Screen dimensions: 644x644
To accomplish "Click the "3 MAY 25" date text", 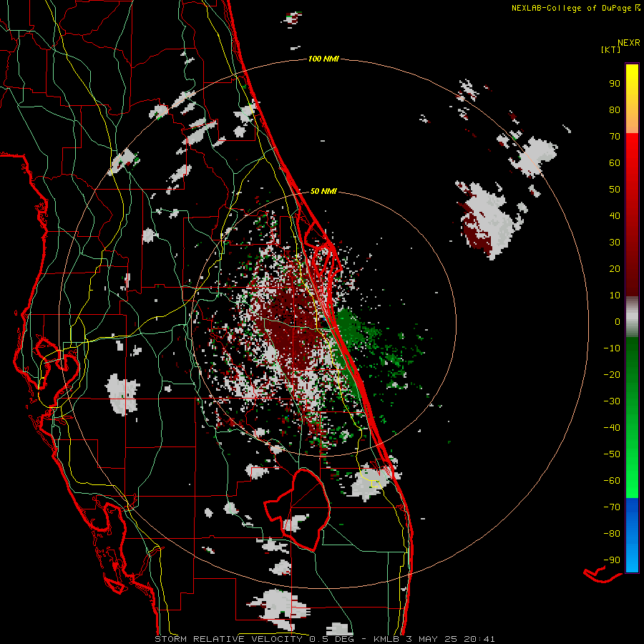I will [x=431, y=639].
